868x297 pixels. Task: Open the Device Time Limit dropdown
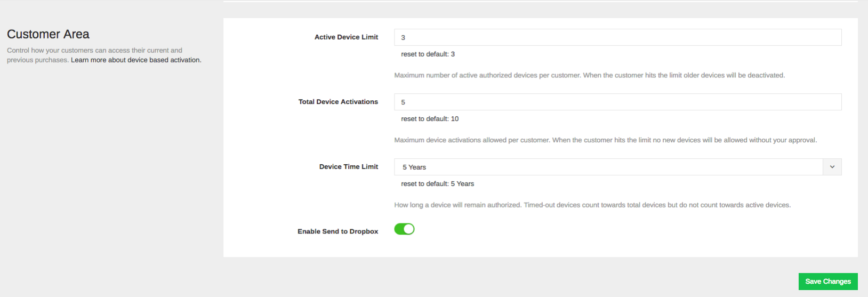click(x=617, y=167)
